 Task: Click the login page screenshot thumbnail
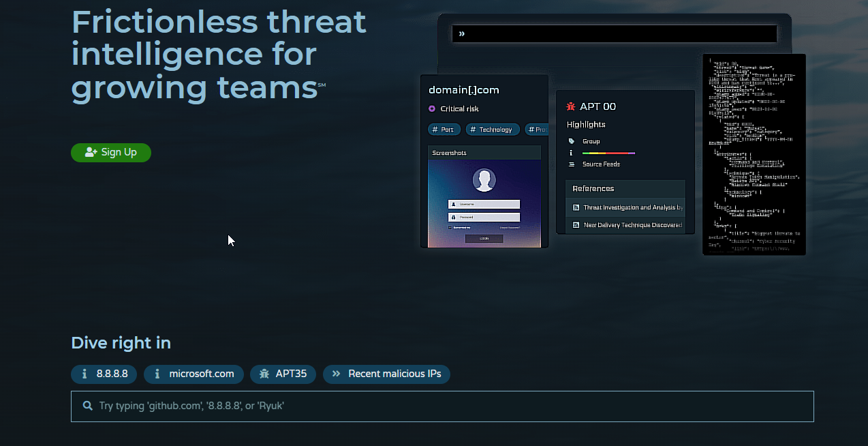tap(484, 203)
